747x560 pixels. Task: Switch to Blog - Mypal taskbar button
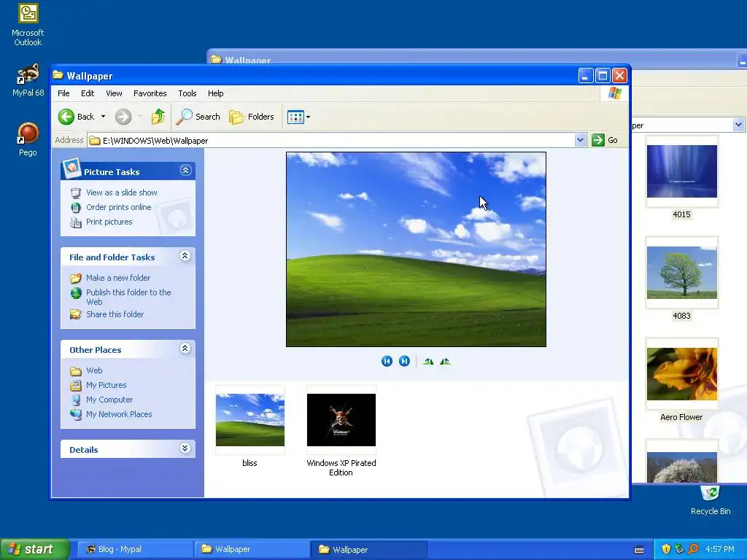(x=133, y=550)
